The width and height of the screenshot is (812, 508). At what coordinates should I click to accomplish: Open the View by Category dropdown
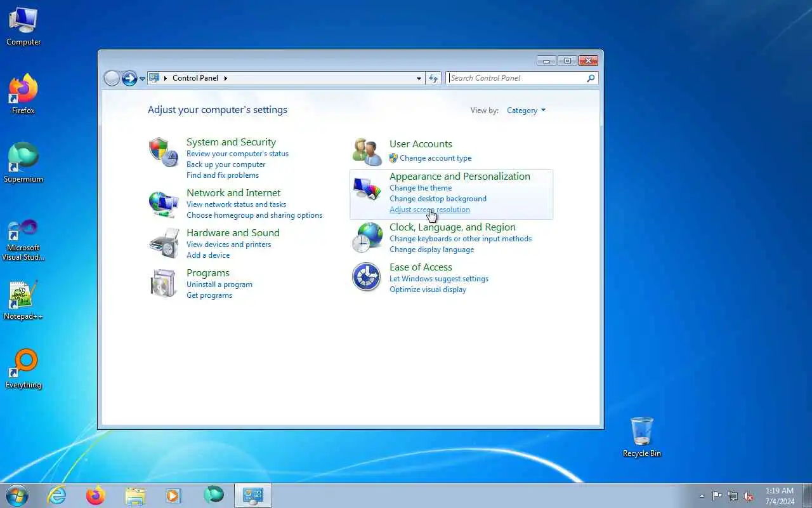(x=526, y=110)
